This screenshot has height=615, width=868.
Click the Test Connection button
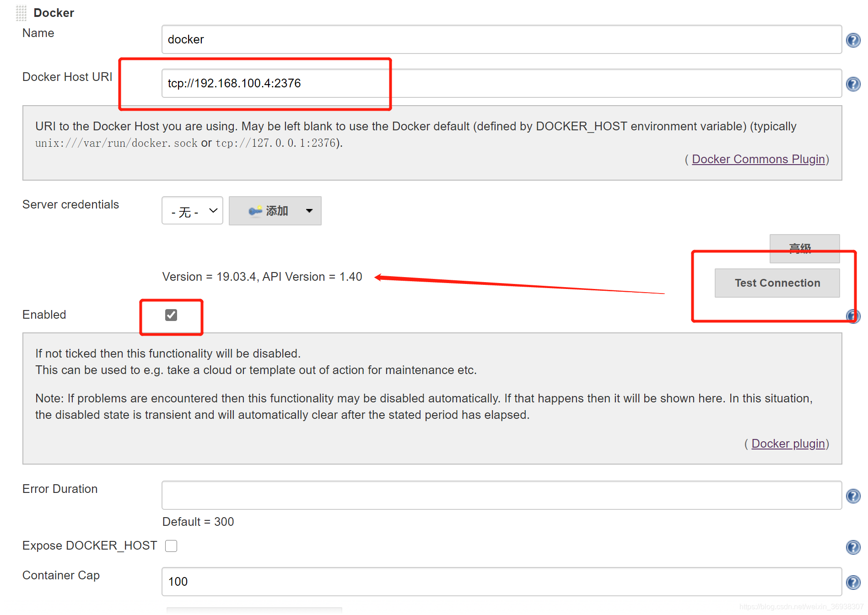click(777, 283)
